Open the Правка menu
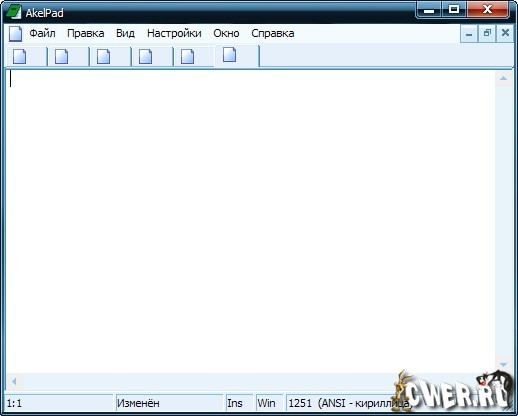This screenshot has height=416, width=518. pyautogui.click(x=86, y=33)
